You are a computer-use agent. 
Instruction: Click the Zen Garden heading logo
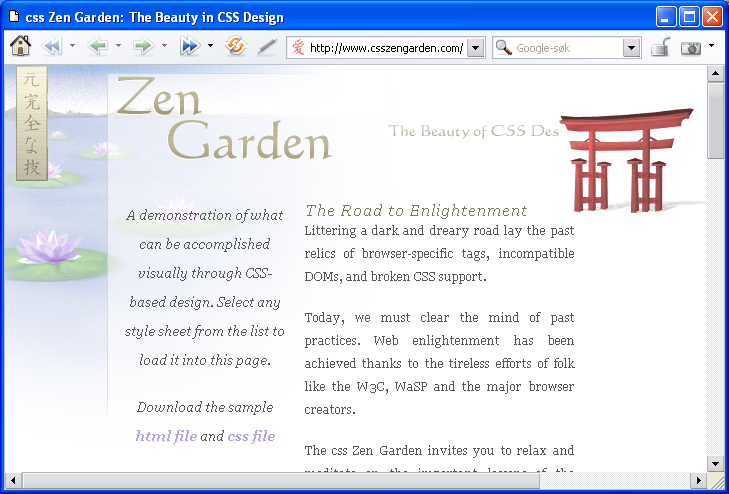(x=224, y=118)
